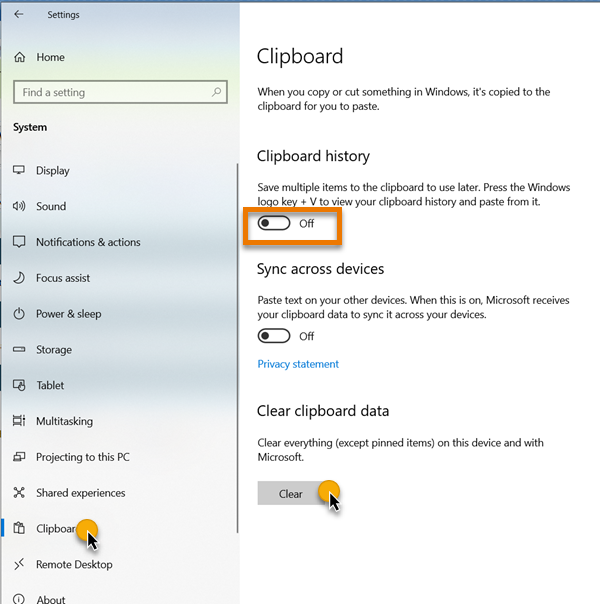Viewport: 600px width, 604px height.
Task: Turn on the Clipboard history toggle
Action: (x=274, y=223)
